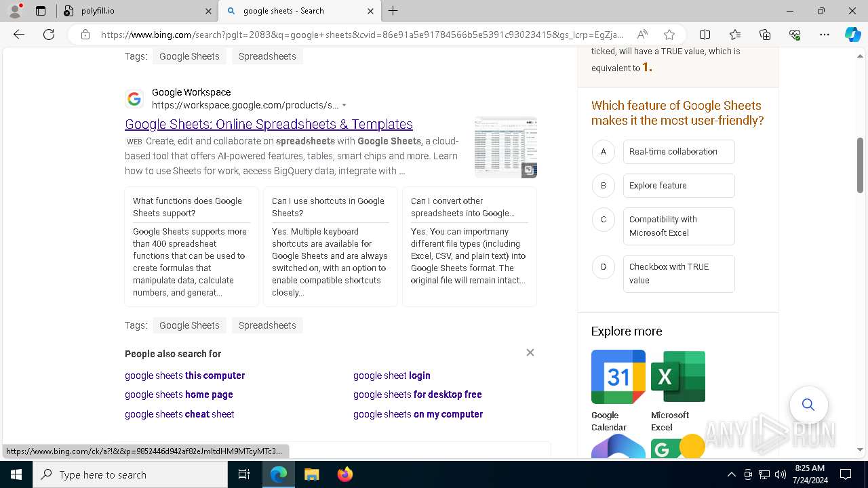The height and width of the screenshot is (488, 868).
Task: Open 'What functions does Google Sheets support?' card
Action: pos(191,247)
